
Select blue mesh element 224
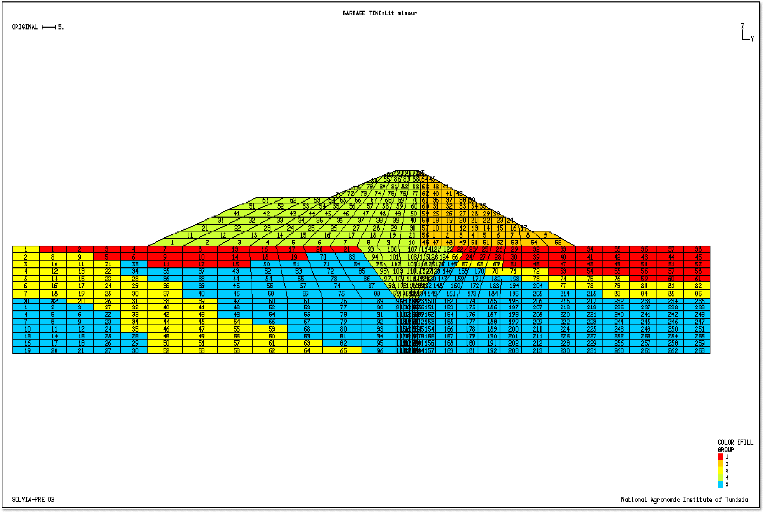point(563,329)
